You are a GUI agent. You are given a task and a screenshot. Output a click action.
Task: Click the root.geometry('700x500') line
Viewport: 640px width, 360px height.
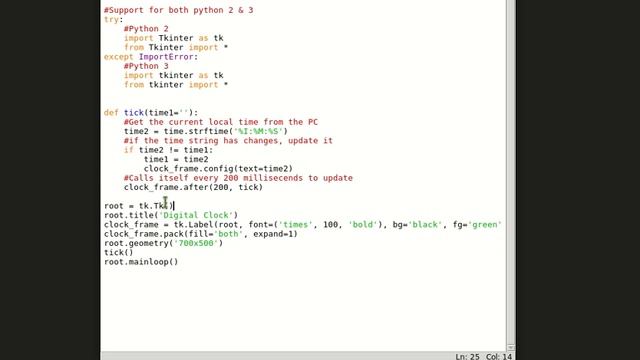pyautogui.click(x=163, y=243)
